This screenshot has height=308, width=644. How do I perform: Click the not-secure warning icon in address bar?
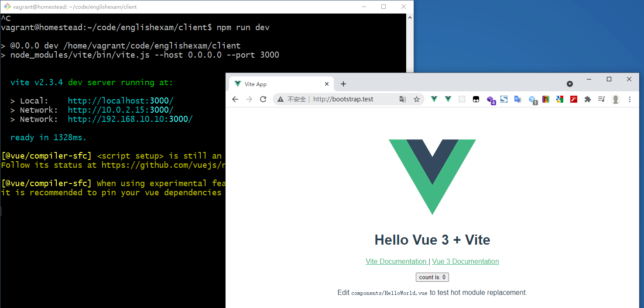(281, 99)
